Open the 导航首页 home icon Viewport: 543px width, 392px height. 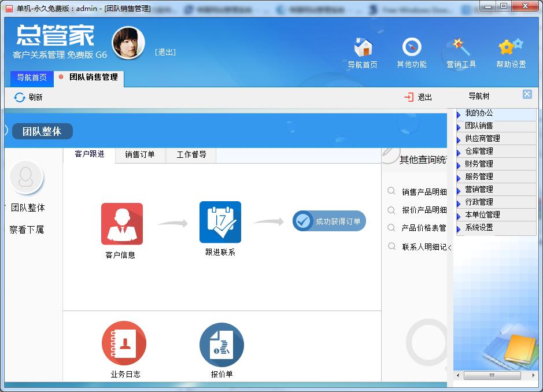tap(363, 47)
